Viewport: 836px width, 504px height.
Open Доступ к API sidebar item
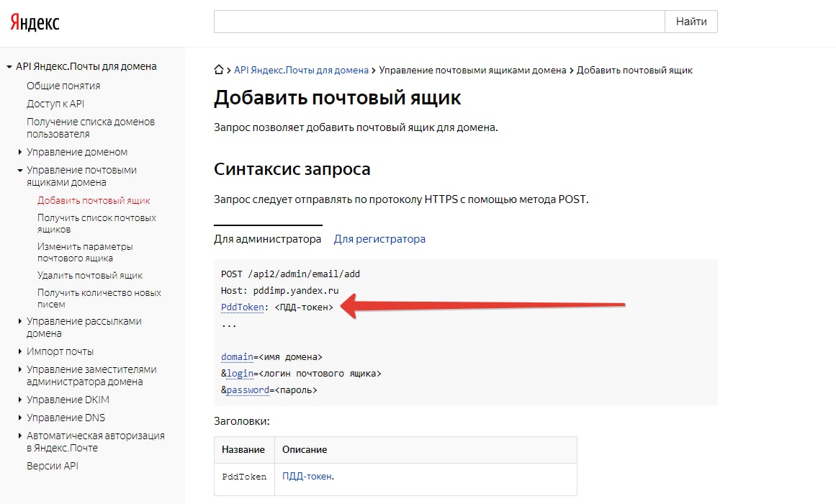pyautogui.click(x=55, y=104)
